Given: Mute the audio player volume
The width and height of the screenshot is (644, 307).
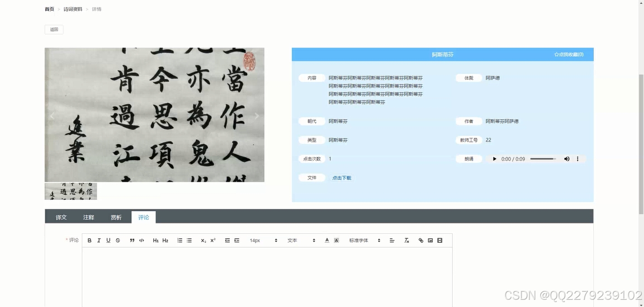Looking at the screenshot, I should pos(567,159).
